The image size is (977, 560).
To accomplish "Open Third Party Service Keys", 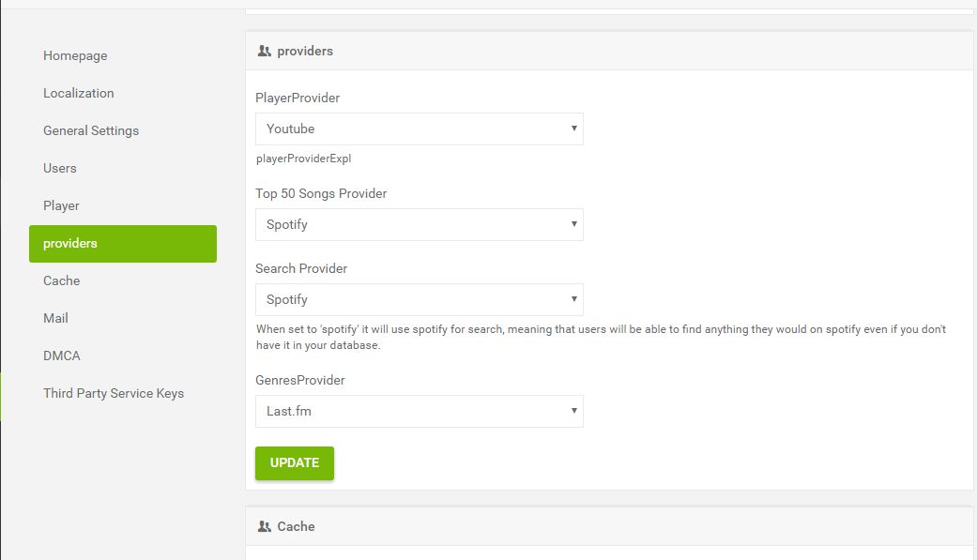I will point(114,393).
